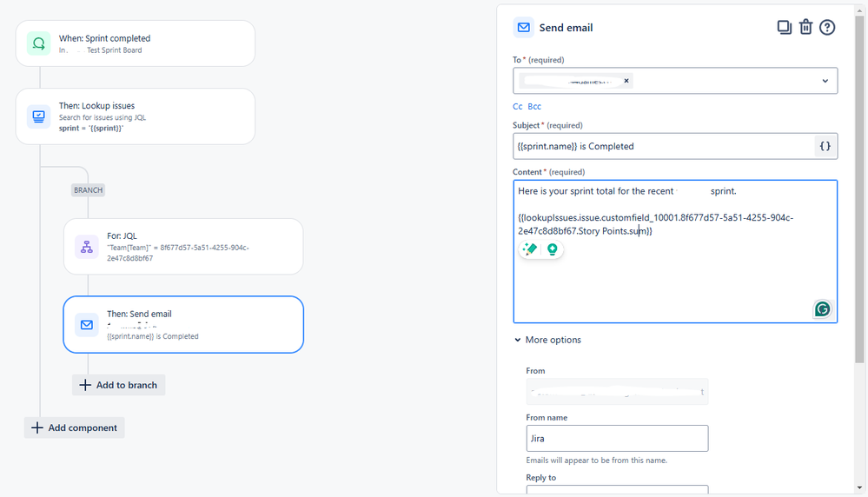
Task: Add a Bcc recipient
Action: [x=534, y=106]
